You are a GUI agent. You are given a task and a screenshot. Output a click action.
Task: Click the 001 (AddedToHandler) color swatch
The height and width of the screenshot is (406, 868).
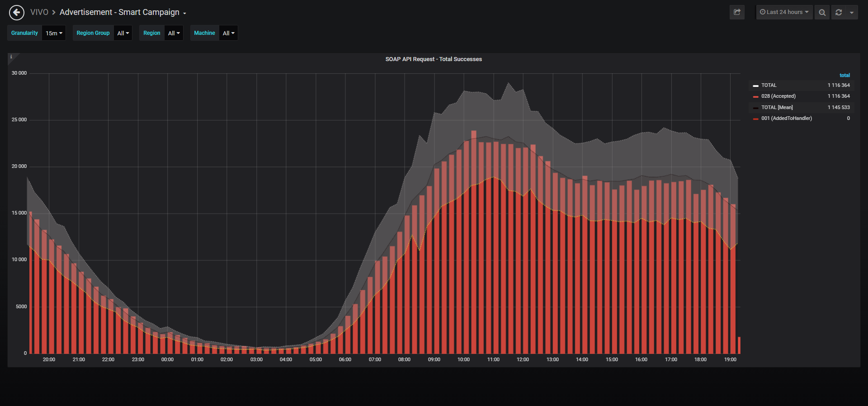755,119
